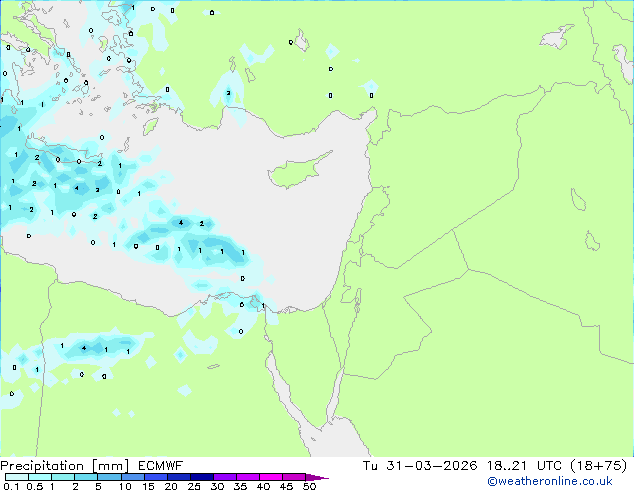Click the legend scale label '45'
634x490 pixels.
[286, 486]
